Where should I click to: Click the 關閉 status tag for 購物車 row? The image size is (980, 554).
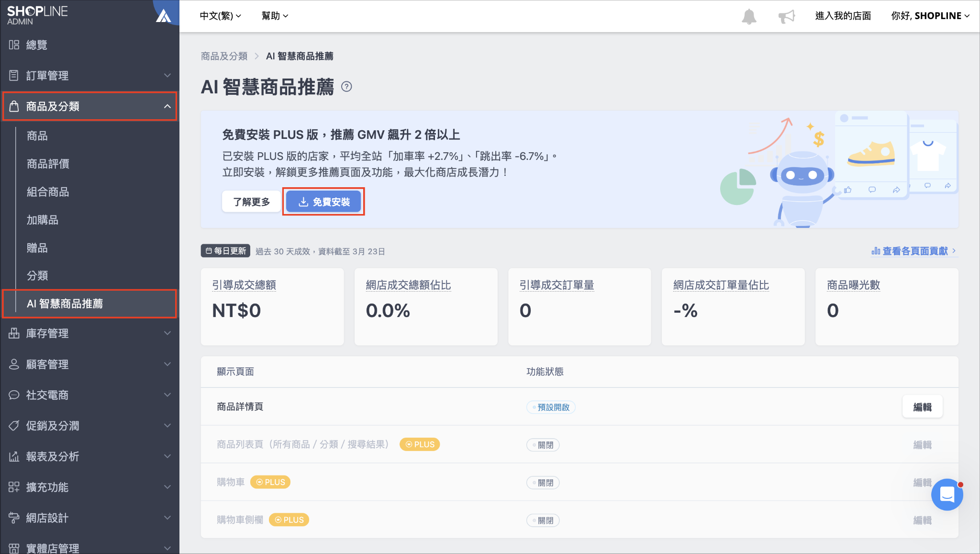(543, 483)
